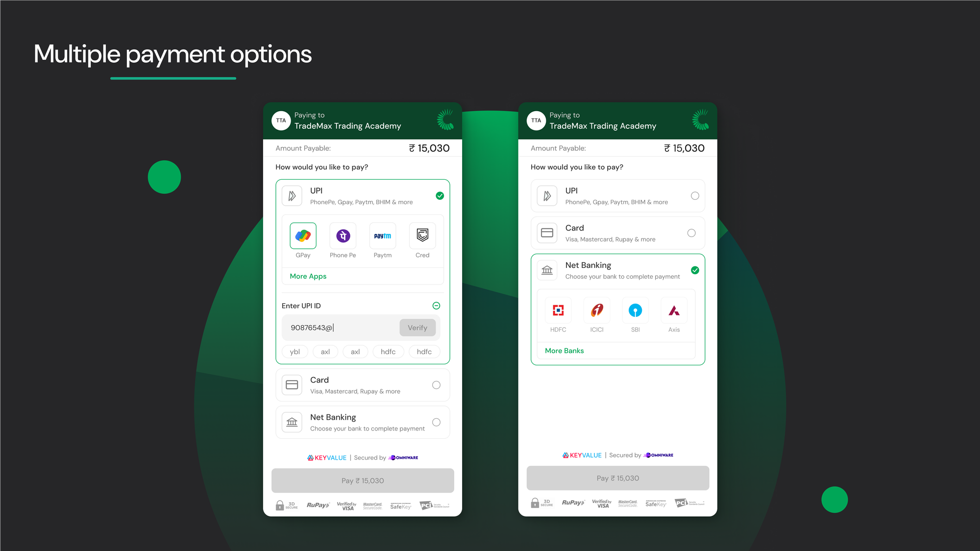This screenshot has height=551, width=980.
Task: Click Pay ₹15,030 button right screen
Action: point(618,478)
